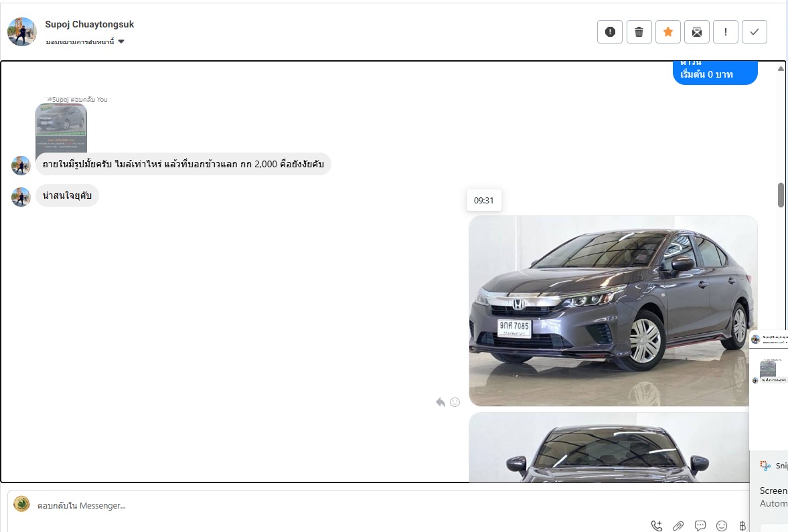788x532 pixels.
Task: Mark conversation as spam with exclamation circle icon
Action: click(x=610, y=32)
